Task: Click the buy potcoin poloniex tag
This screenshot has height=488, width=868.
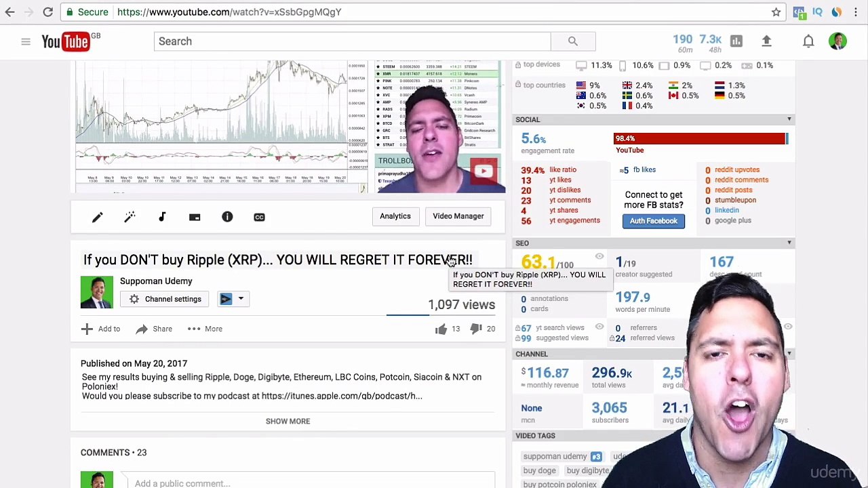Action: coord(559,484)
